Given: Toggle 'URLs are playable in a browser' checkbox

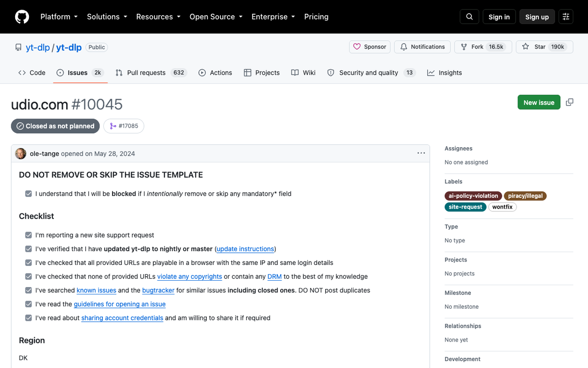Looking at the screenshot, I should point(28,263).
